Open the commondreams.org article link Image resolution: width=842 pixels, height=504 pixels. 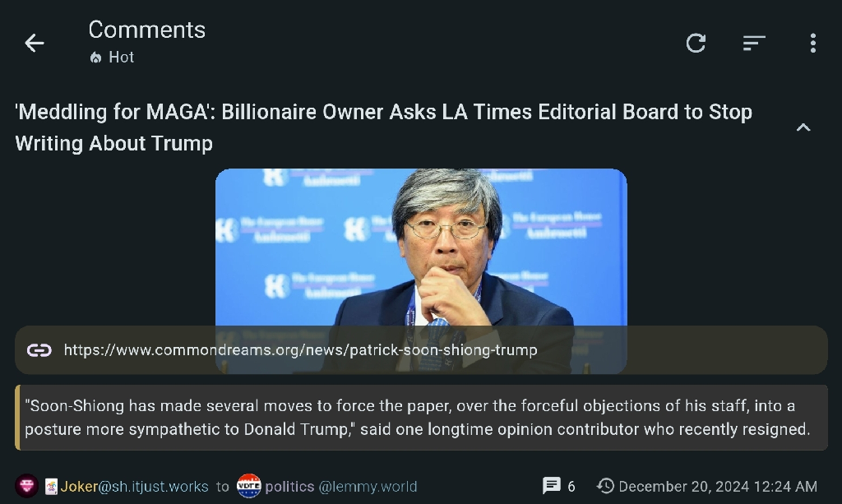click(300, 350)
